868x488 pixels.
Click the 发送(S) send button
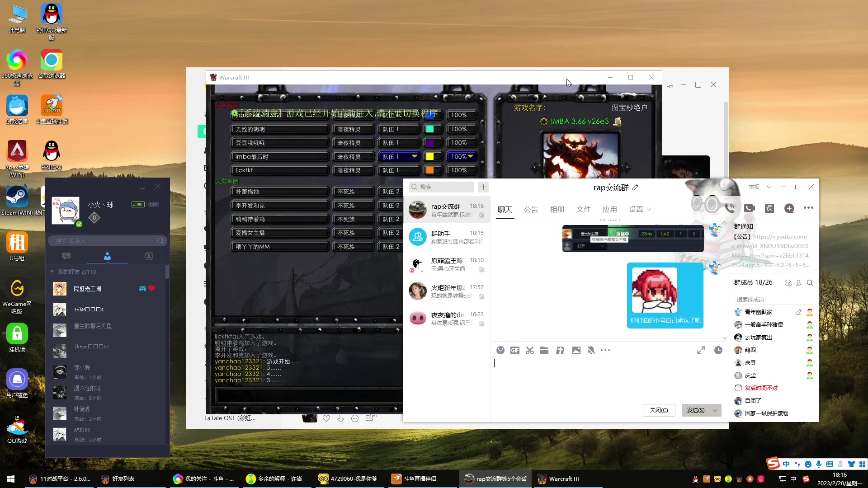coord(696,410)
